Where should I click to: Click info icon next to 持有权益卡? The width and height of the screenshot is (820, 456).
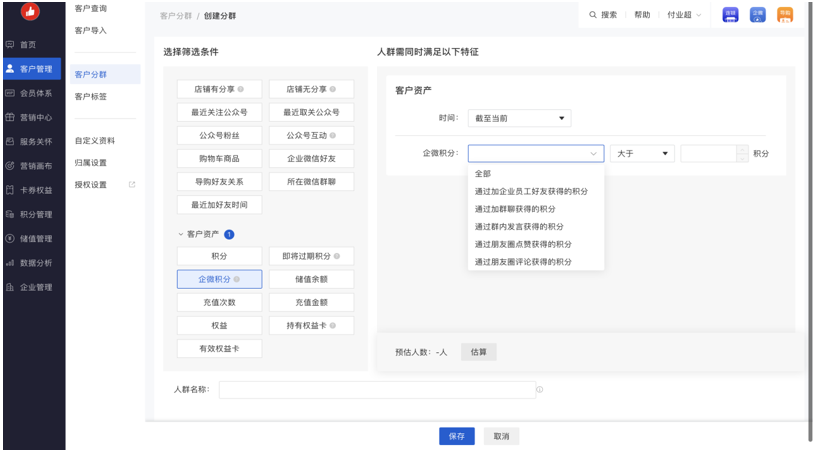click(x=333, y=325)
